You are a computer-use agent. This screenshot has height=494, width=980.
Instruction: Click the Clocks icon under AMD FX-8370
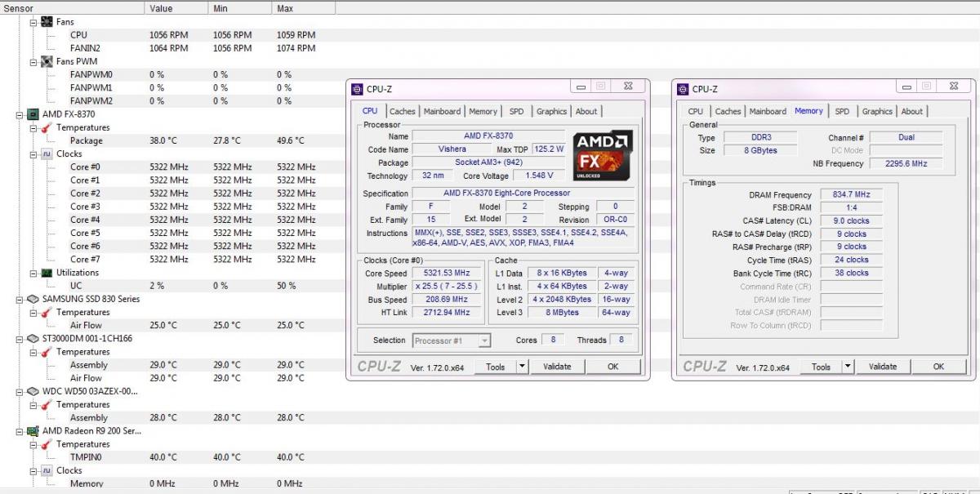[47, 154]
